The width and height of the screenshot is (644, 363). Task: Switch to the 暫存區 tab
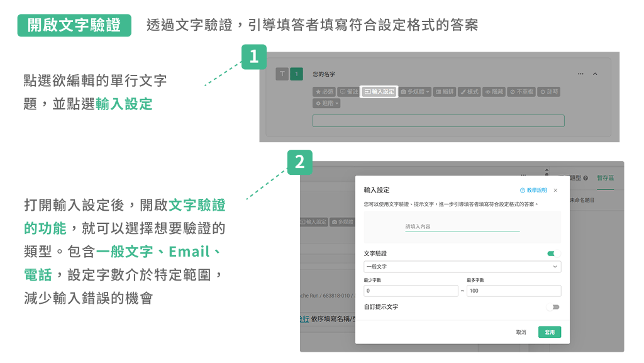click(606, 178)
